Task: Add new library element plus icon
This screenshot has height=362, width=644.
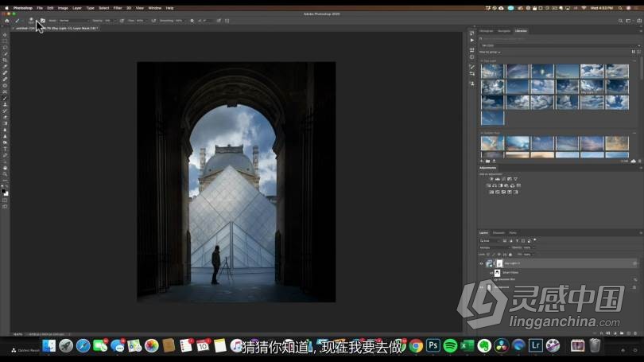Action: click(x=482, y=161)
